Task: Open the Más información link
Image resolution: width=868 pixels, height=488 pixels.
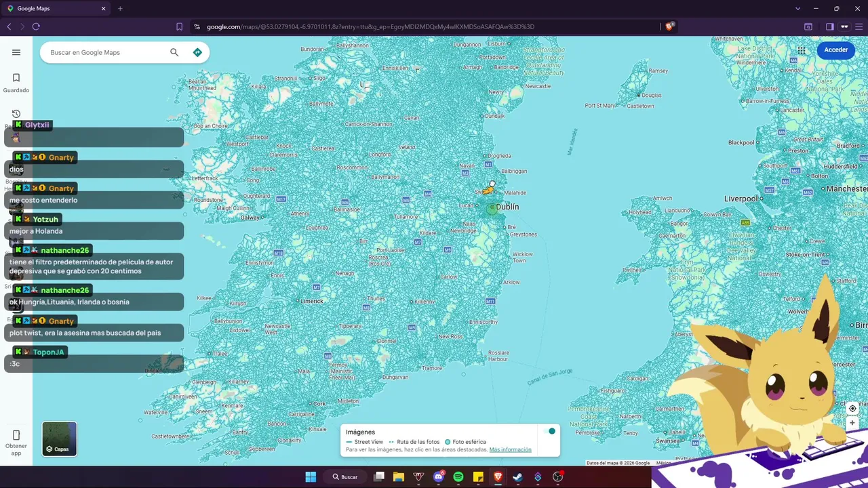Action: pos(510,449)
